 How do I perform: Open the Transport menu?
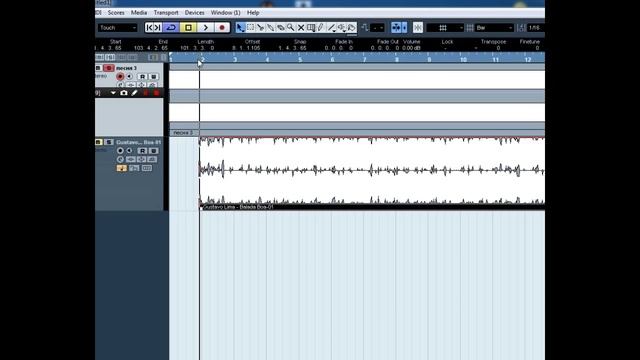pos(166,13)
